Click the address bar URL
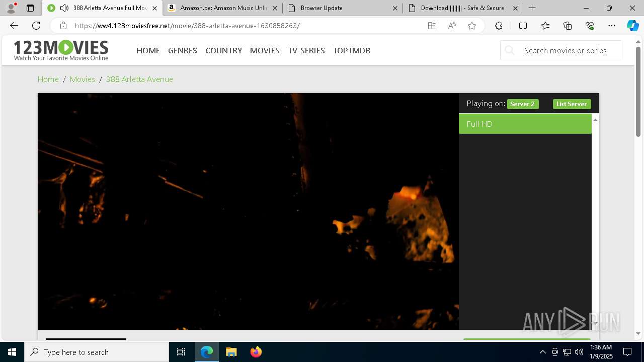644x362 pixels. pos(187,26)
